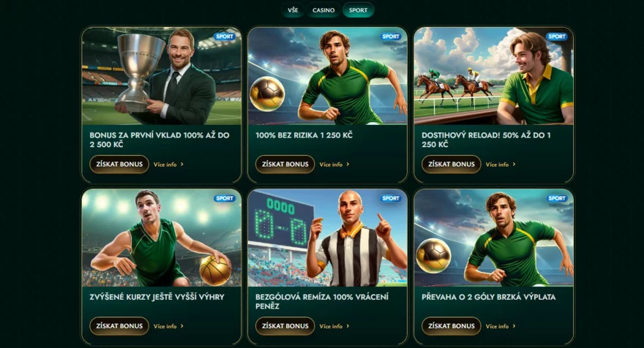Expand Více info arrow on Převaha o 2 góly
This screenshot has height=348, width=644.
click(x=514, y=326)
